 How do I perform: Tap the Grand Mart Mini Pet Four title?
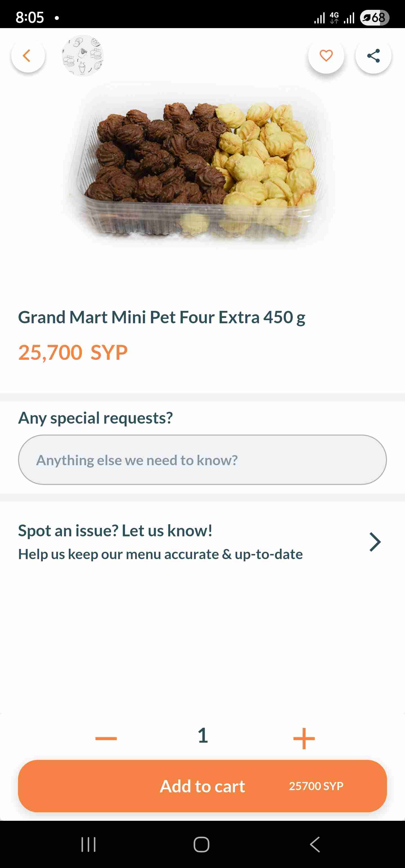click(x=161, y=317)
